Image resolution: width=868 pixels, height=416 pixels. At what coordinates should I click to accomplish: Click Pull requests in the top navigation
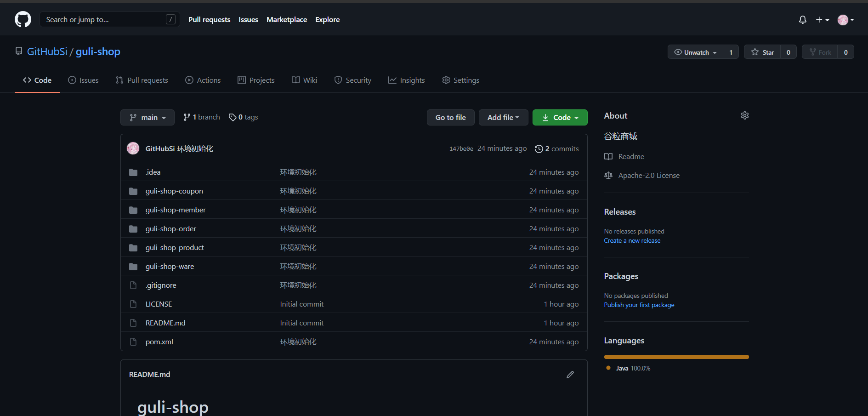(x=209, y=19)
